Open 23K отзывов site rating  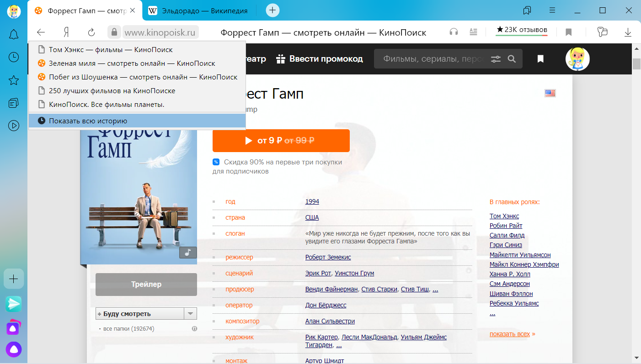[522, 31]
